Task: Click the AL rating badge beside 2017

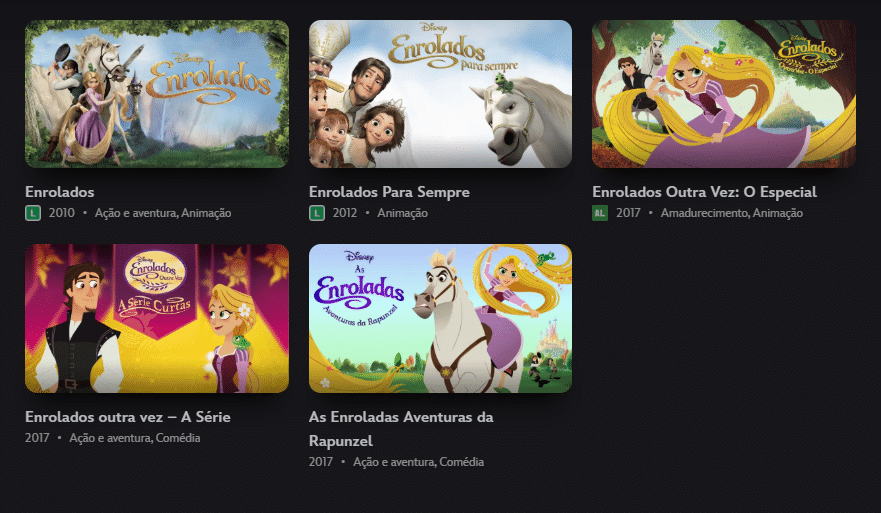Action: 600,213
